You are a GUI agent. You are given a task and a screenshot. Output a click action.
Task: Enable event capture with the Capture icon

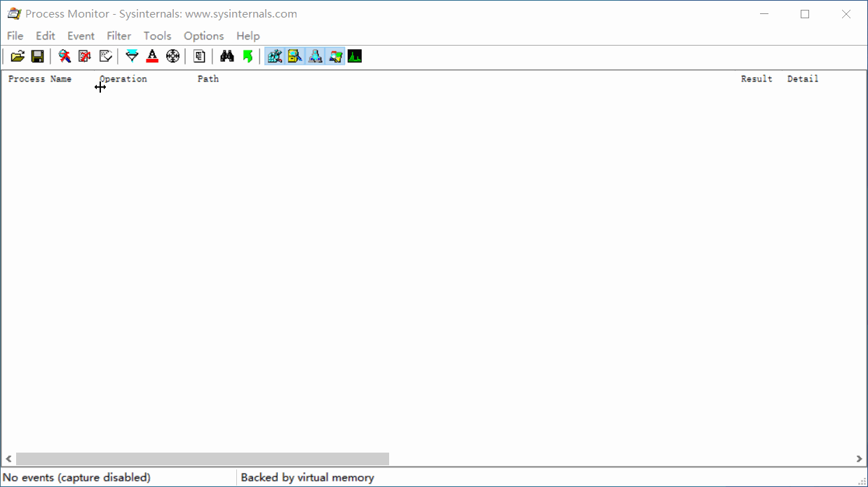pyautogui.click(x=65, y=56)
